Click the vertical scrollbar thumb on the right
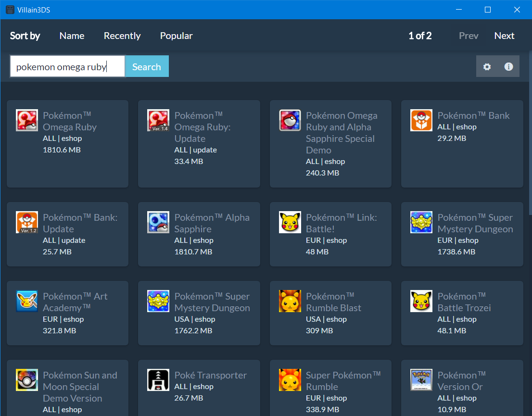This screenshot has width=532, height=416. click(530, 133)
